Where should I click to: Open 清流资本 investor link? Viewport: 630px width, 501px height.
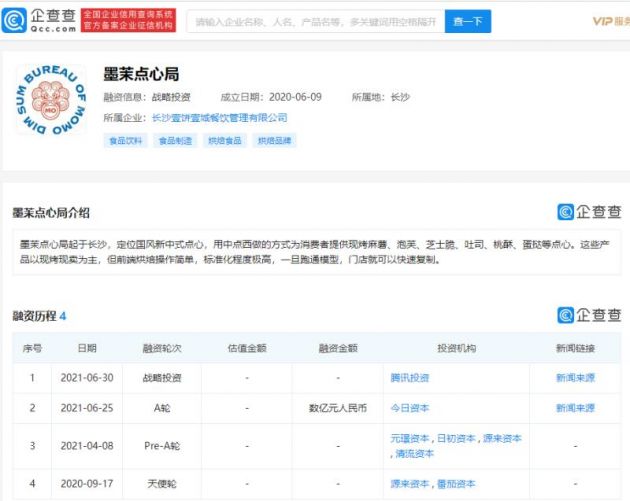pos(415,454)
